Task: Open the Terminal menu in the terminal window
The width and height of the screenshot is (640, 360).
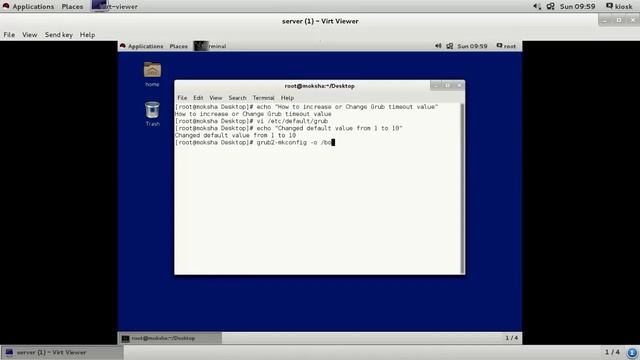Action: [263, 98]
